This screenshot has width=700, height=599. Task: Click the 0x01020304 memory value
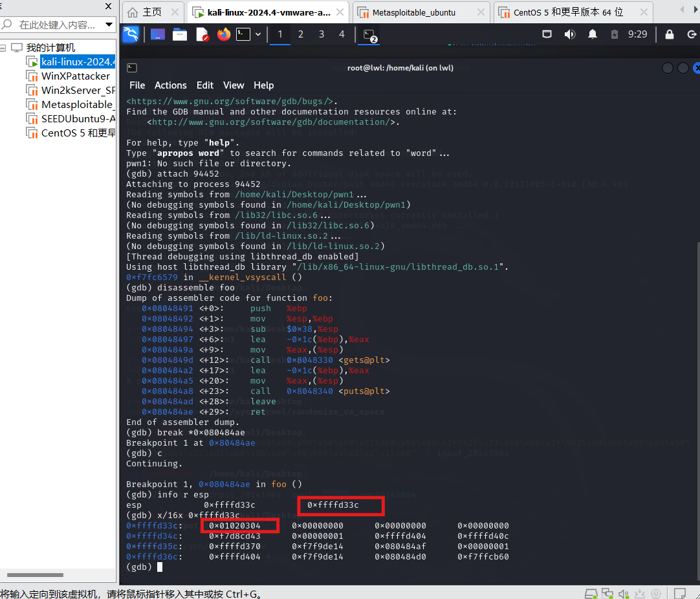(235, 526)
